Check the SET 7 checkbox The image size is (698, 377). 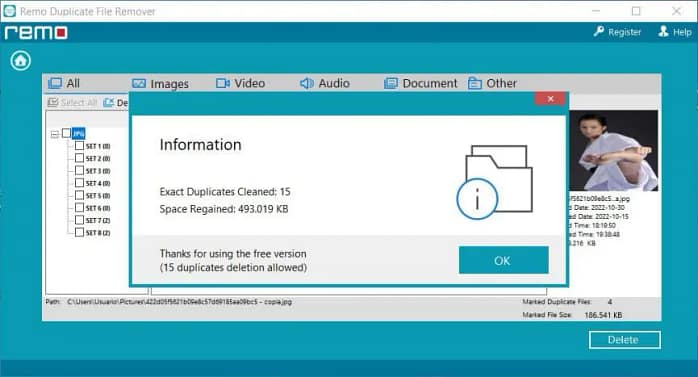[x=79, y=220]
